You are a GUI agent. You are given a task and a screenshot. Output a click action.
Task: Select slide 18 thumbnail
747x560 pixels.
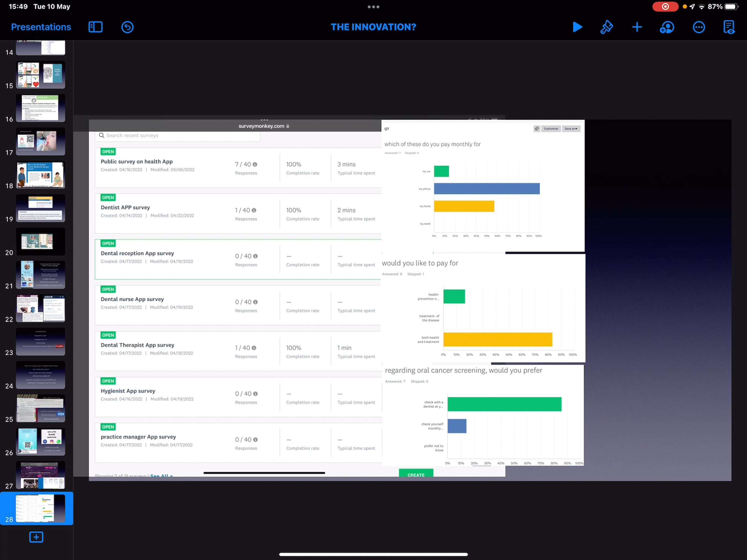click(40, 175)
